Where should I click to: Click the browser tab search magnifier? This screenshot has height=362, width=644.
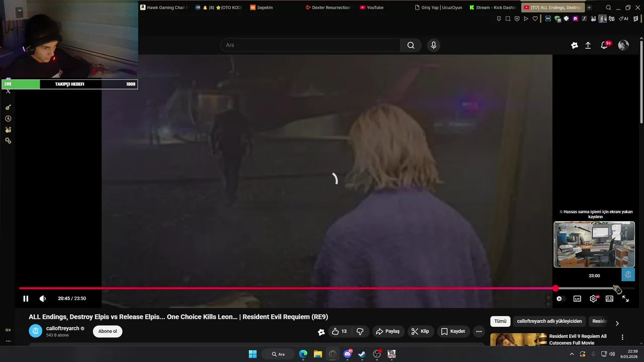(x=609, y=8)
